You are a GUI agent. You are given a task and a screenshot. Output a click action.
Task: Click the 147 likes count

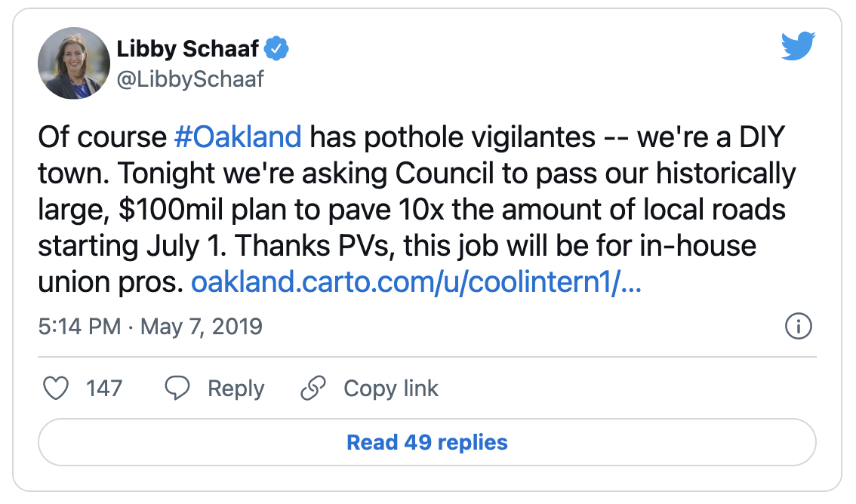[x=104, y=389]
